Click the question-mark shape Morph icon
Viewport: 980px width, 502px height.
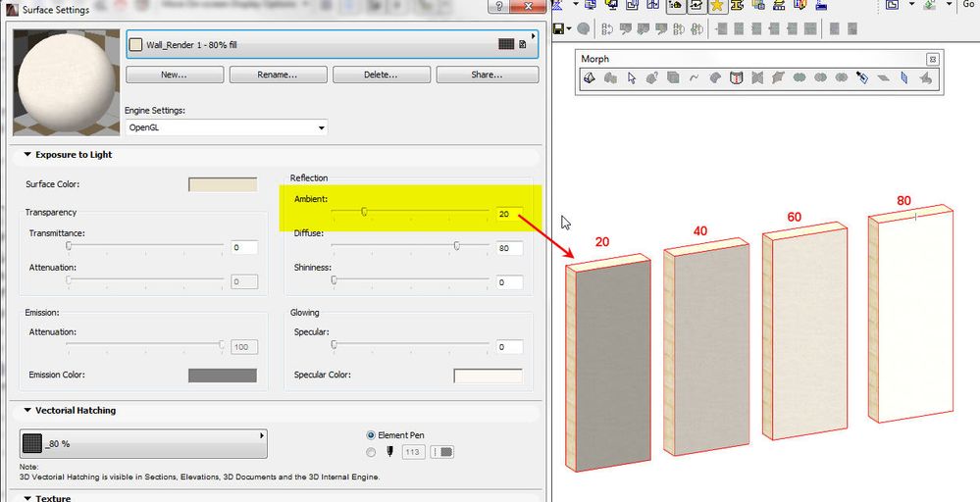[652, 78]
